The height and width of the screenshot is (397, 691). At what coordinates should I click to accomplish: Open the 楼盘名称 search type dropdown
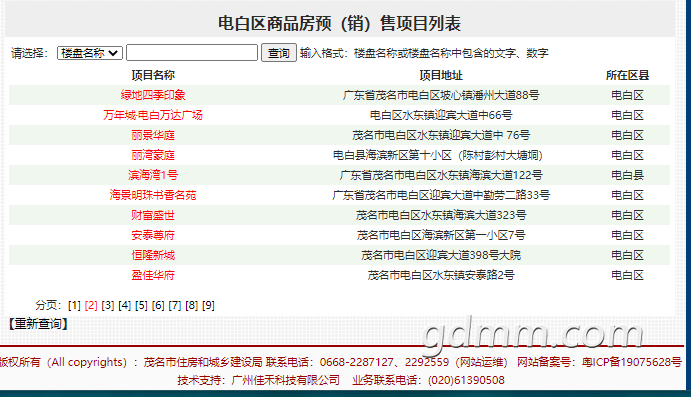pos(89,53)
